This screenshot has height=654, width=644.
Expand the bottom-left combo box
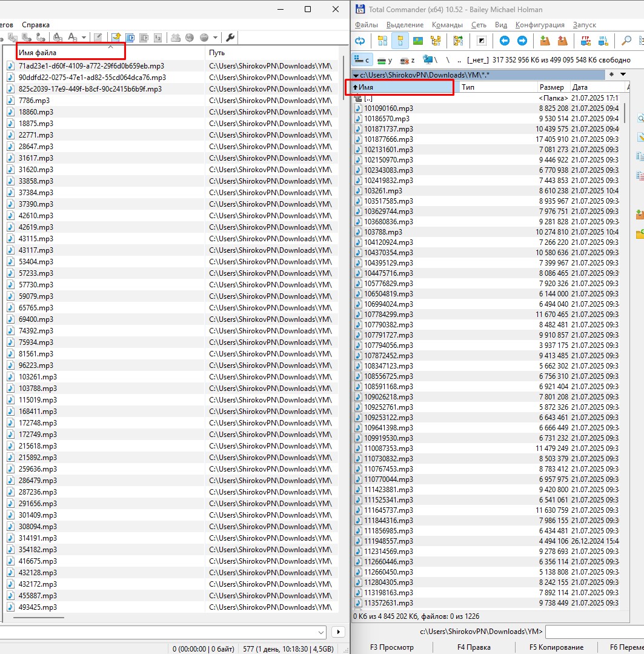339,632
